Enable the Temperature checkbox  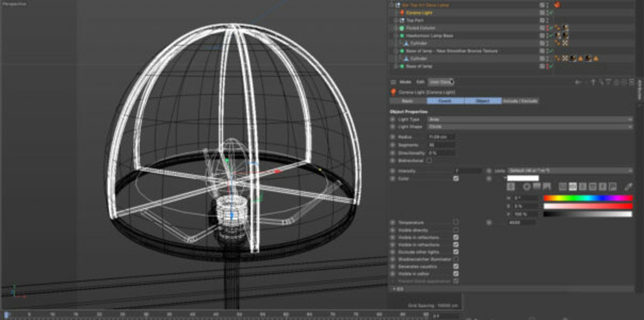pyautogui.click(x=456, y=222)
